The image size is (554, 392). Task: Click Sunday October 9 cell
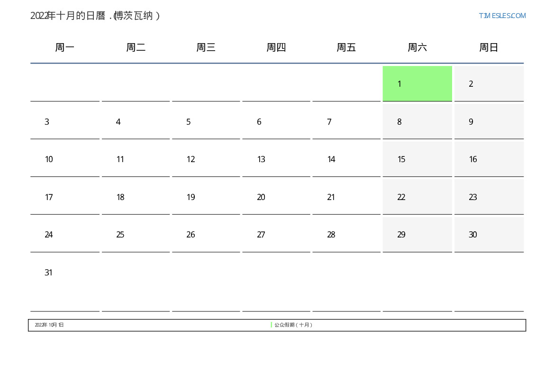[x=489, y=122]
